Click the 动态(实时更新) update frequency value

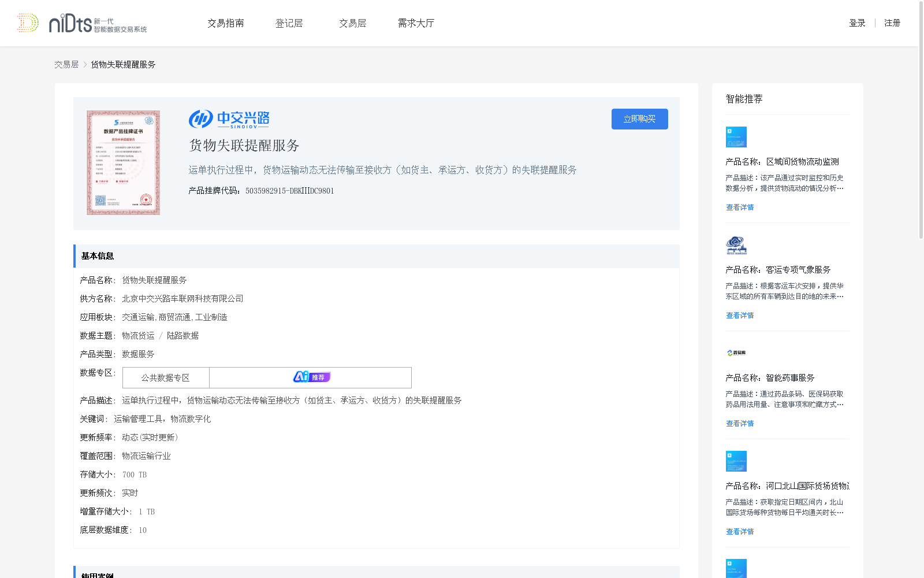tap(150, 438)
